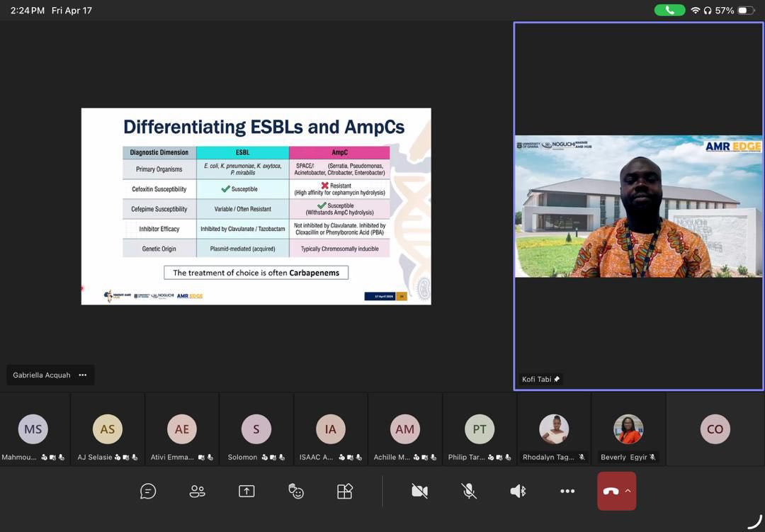
Task: Open options via the ellipsis on Gabriella Acquah's label
Action: click(x=82, y=375)
